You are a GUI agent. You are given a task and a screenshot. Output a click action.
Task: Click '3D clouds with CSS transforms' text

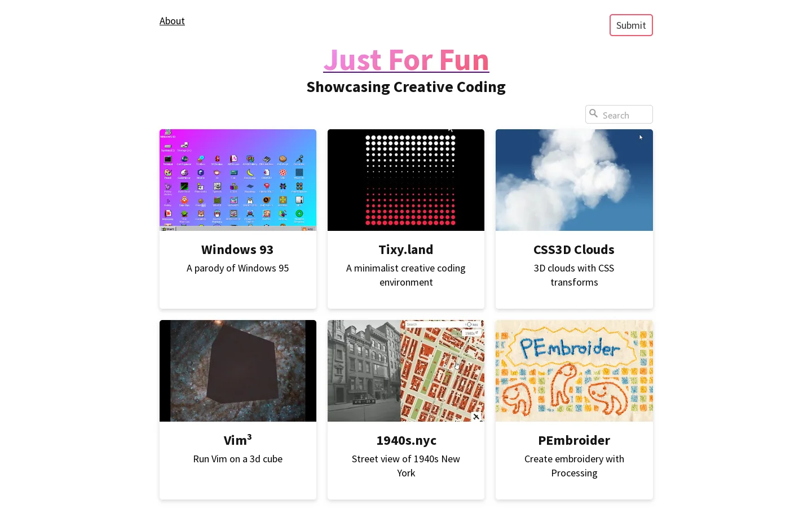pos(574,275)
